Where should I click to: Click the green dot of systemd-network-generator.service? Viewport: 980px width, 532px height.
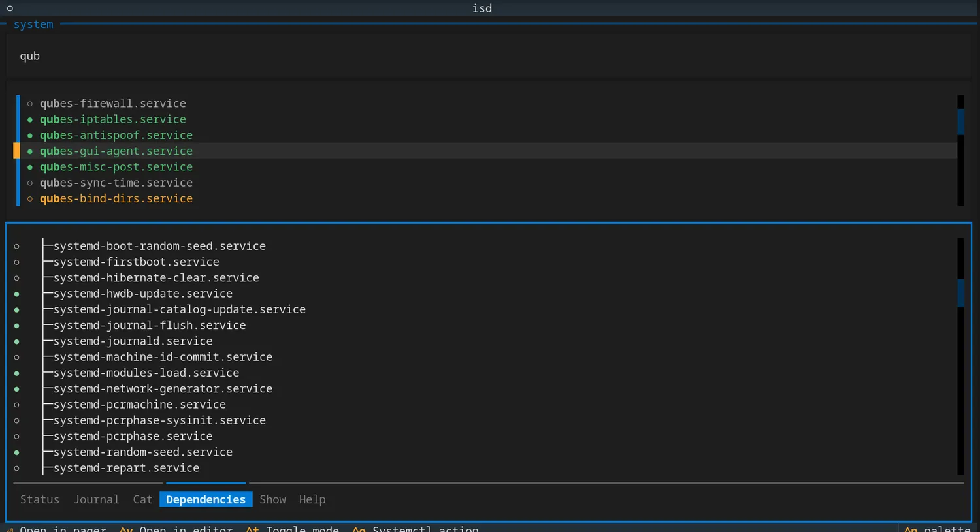click(17, 389)
